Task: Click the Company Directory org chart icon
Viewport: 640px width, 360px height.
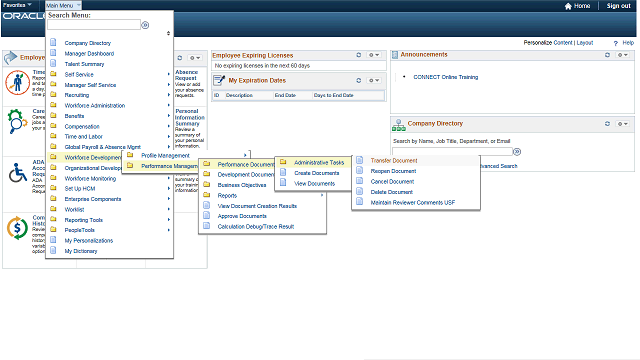Action: click(399, 125)
